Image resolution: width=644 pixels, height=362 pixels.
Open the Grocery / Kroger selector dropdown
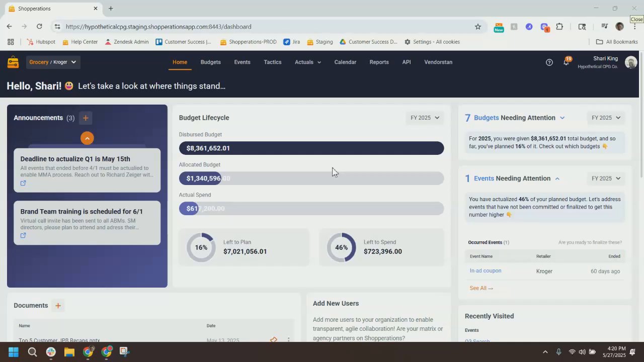point(53,62)
